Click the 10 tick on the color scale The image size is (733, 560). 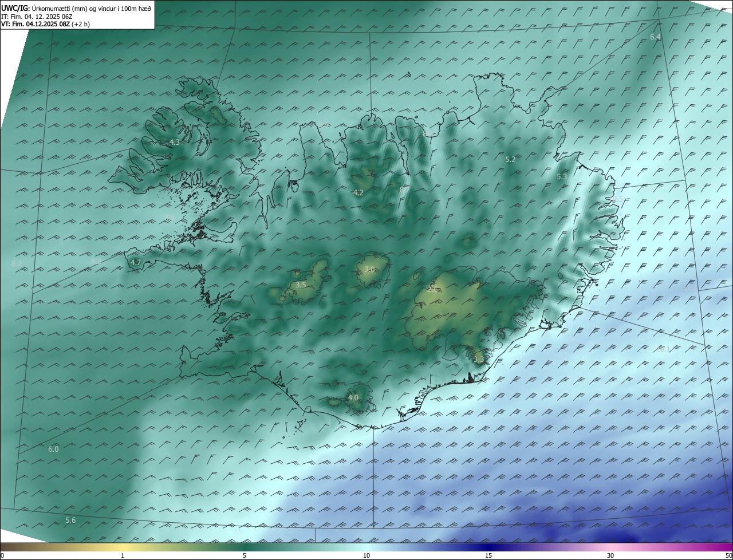pyautogui.click(x=366, y=555)
